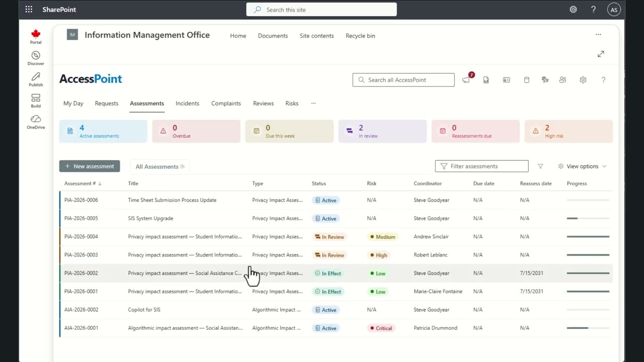
Task: Select the Assessments tab
Action: (147, 103)
